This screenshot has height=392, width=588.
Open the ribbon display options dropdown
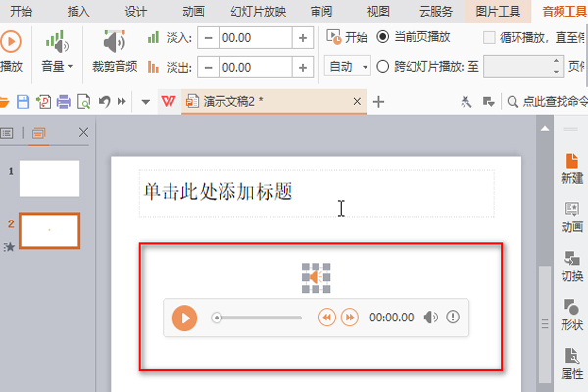point(489,102)
